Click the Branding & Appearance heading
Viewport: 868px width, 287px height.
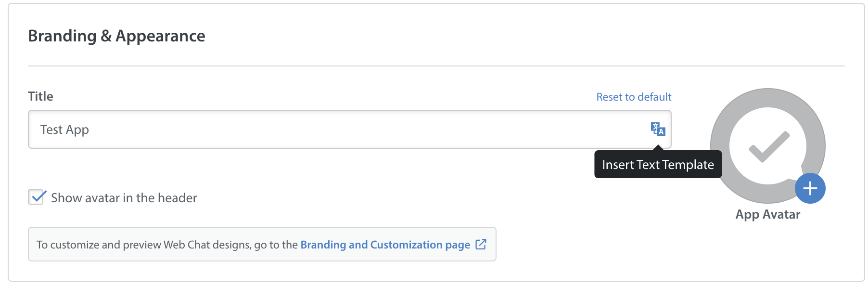(x=117, y=36)
